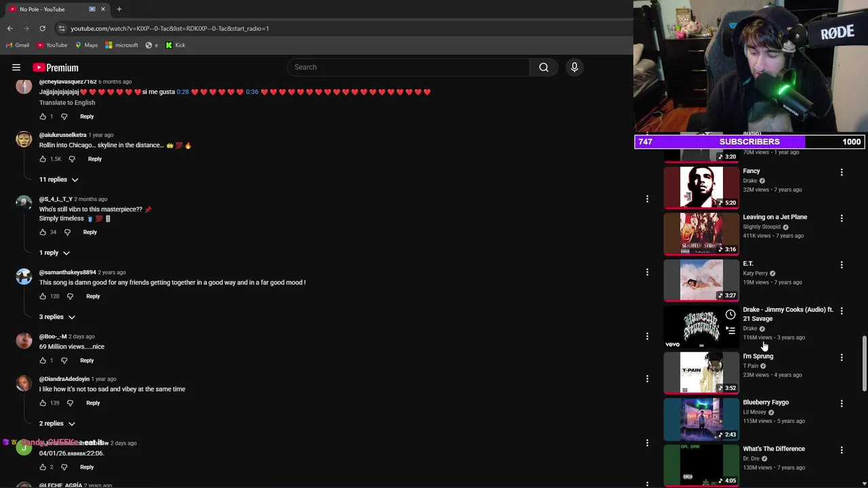Viewport: 868px width, 488px height.
Task: Open comment actions menu beside @DiandraAdedoyin
Action: (x=647, y=379)
